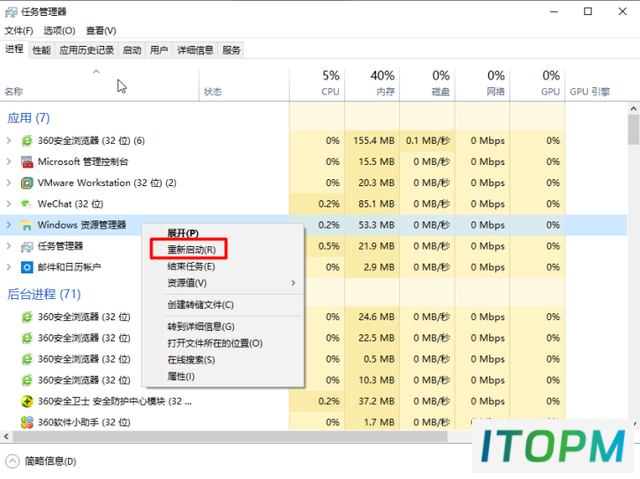640x479 pixels.
Task: Select the 进程 tab
Action: point(14,49)
